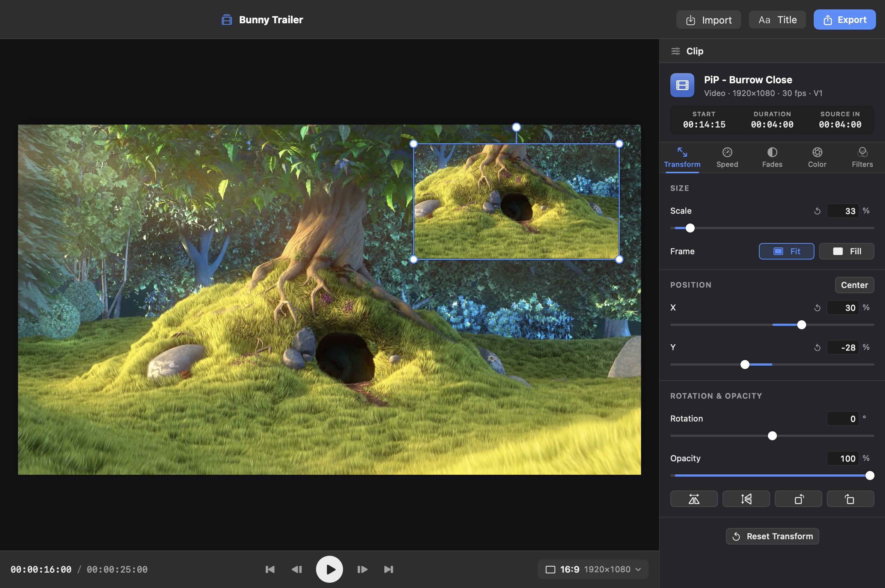Click Reset Transform
Image resolution: width=885 pixels, height=588 pixels.
(772, 536)
